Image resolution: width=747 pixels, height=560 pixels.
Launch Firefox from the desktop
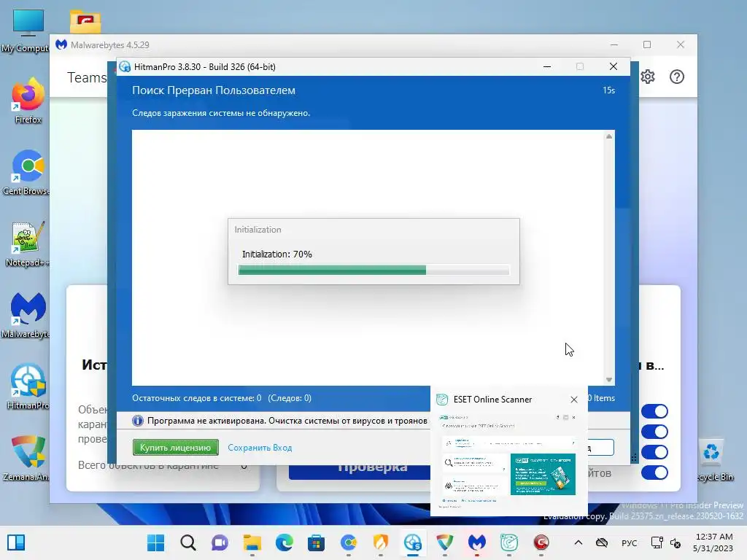(x=28, y=101)
